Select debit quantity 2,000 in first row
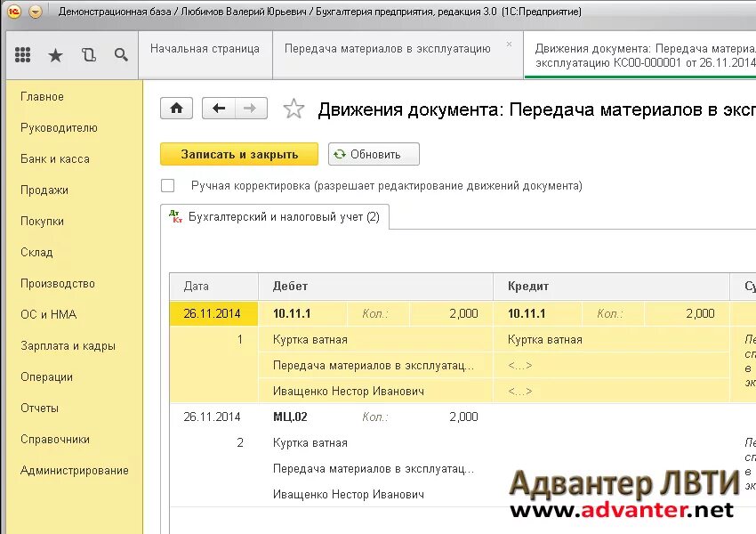The width and height of the screenshot is (756, 534). 451,313
